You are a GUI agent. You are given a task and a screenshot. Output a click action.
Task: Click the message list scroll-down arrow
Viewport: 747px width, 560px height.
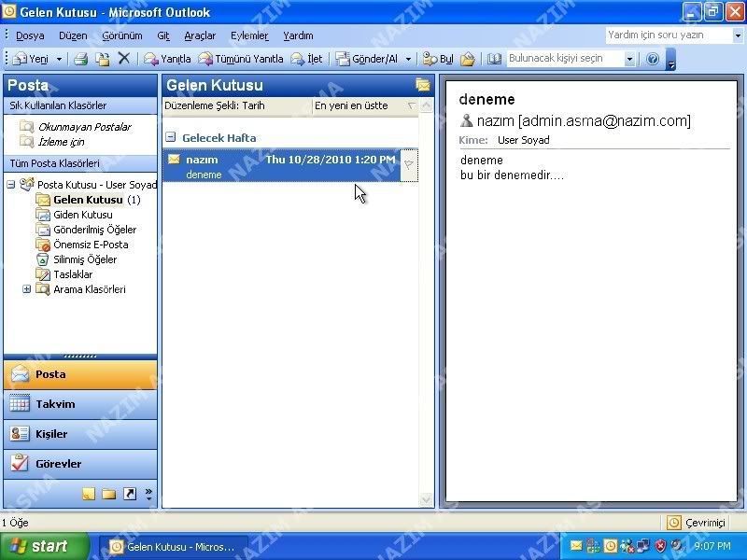(x=427, y=499)
